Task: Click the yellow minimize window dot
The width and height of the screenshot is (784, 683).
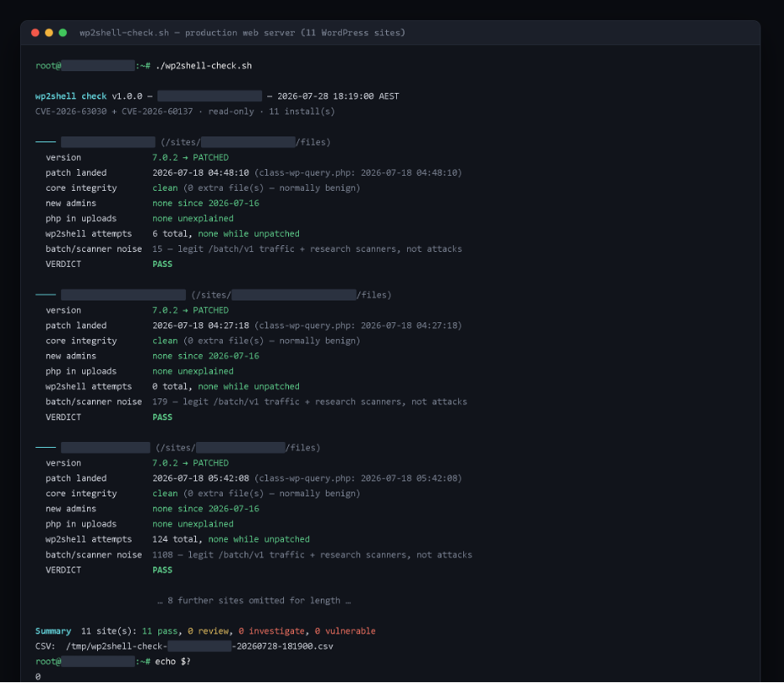Action: (49, 33)
